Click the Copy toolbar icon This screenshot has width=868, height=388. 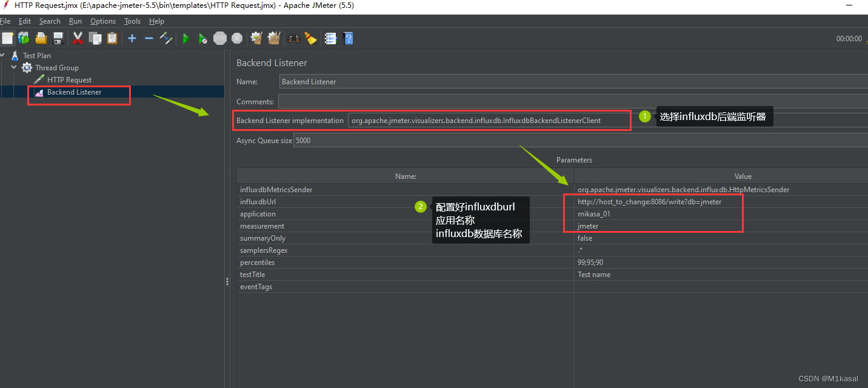point(95,38)
